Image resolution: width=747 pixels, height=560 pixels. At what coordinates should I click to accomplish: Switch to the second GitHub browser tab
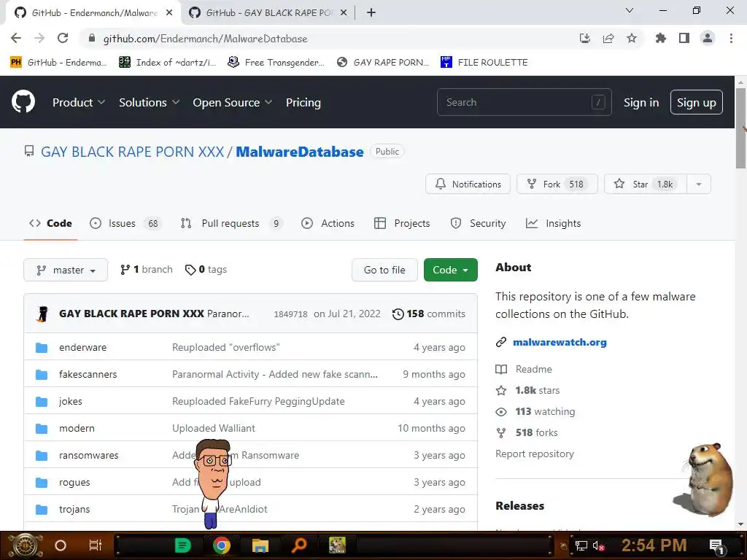(268, 13)
